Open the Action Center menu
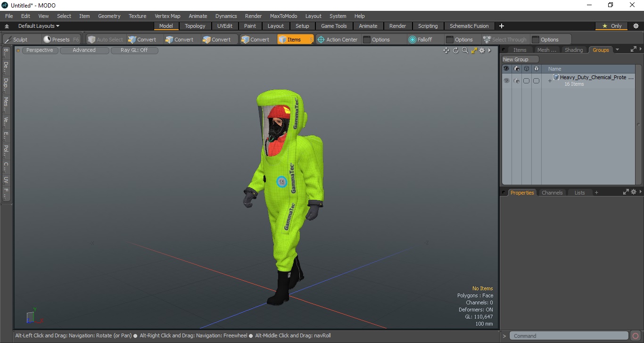 (x=338, y=40)
